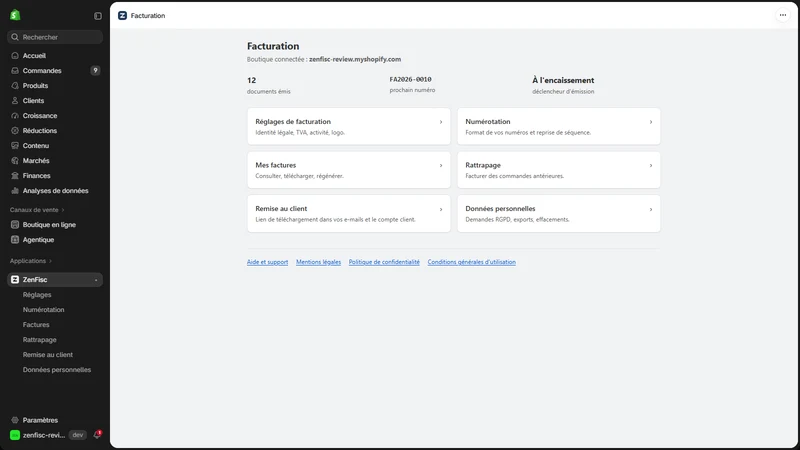Go to Rattrapage in ZenFisc submenu
This screenshot has height=450, width=800.
[x=39, y=340]
